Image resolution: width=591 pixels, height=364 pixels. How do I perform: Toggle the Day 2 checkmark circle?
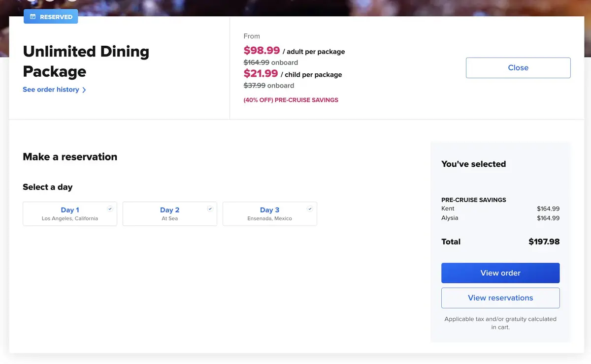[210, 209]
